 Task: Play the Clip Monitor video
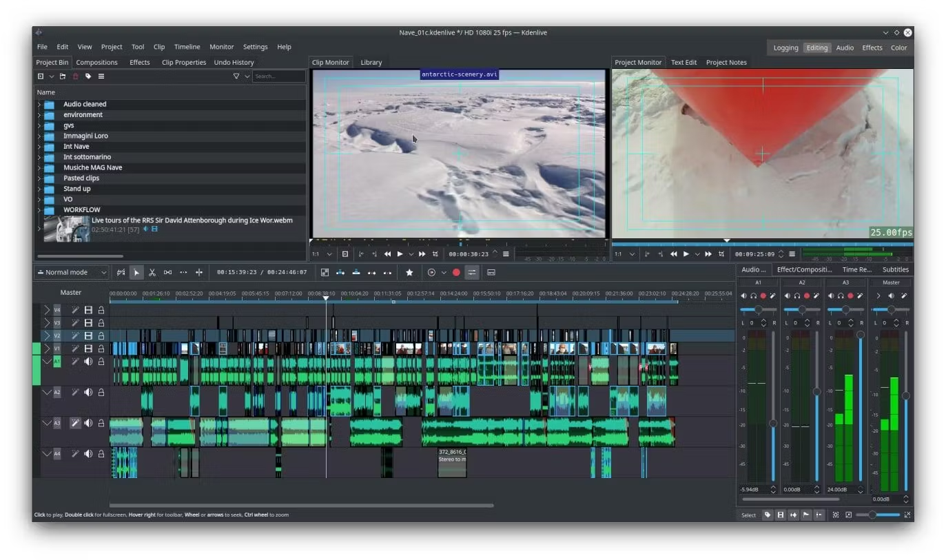click(x=400, y=254)
